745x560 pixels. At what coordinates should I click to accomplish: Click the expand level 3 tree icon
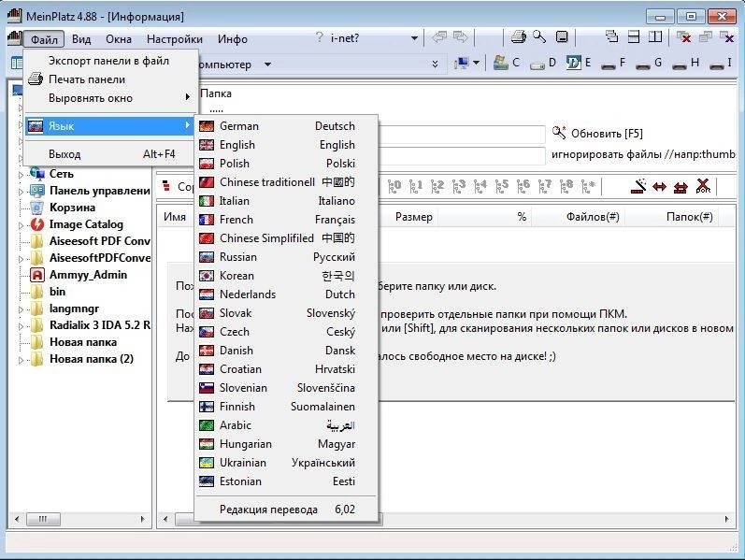pos(459,186)
